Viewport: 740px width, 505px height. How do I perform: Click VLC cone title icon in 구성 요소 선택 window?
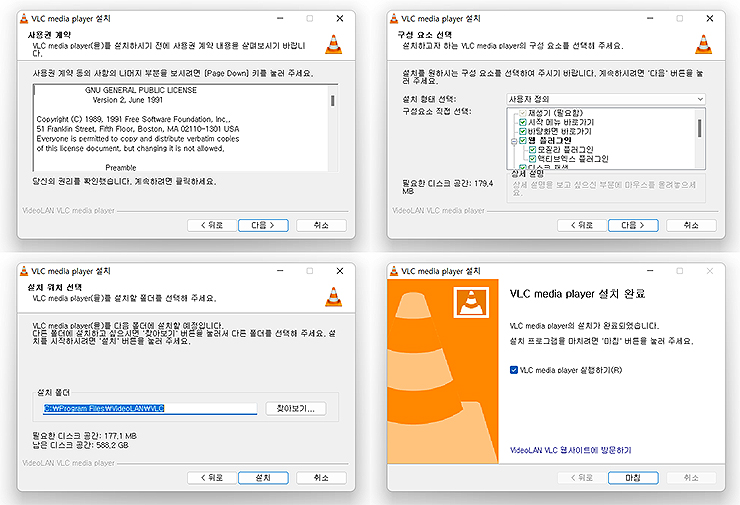(394, 19)
